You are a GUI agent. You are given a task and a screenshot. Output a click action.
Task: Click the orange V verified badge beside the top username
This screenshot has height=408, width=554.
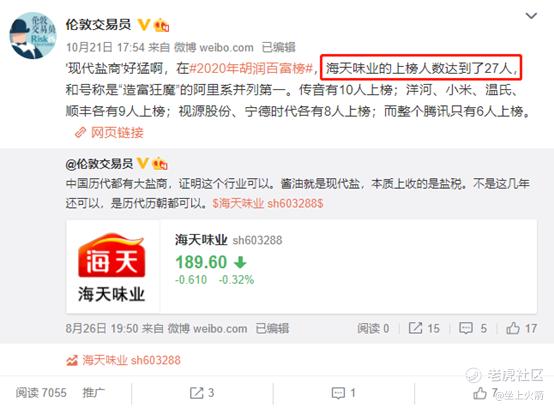tap(143, 24)
